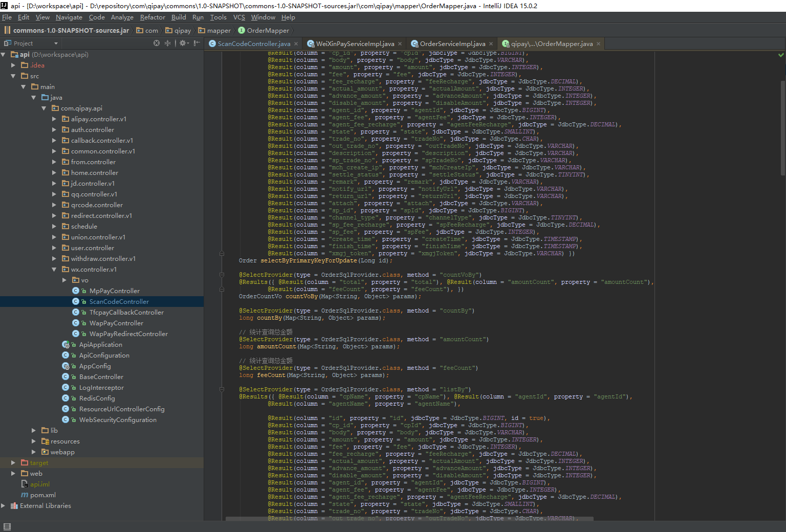Expand the target folder
This screenshot has height=532, width=786.
point(13,462)
